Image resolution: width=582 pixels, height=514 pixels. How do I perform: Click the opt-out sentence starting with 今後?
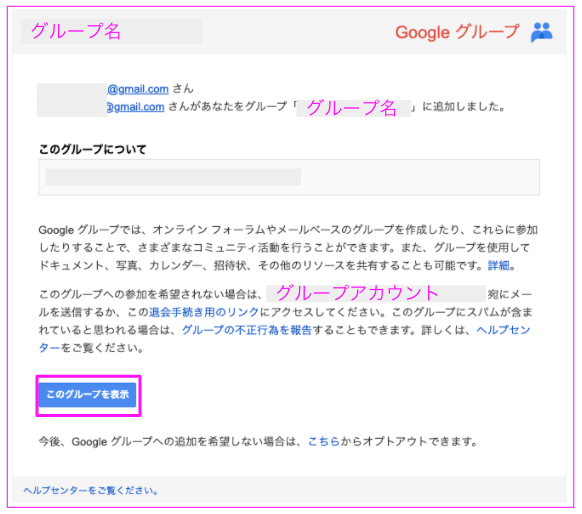(x=258, y=442)
